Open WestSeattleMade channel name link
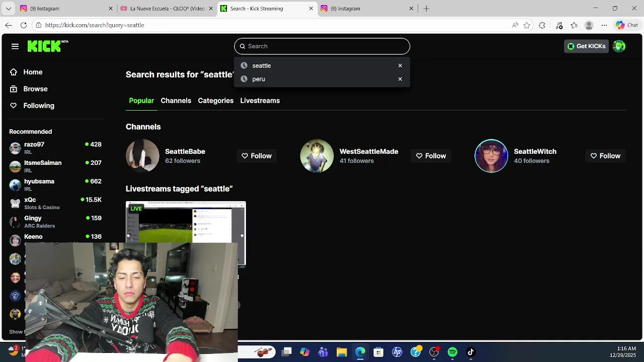This screenshot has height=362, width=644. point(369,151)
